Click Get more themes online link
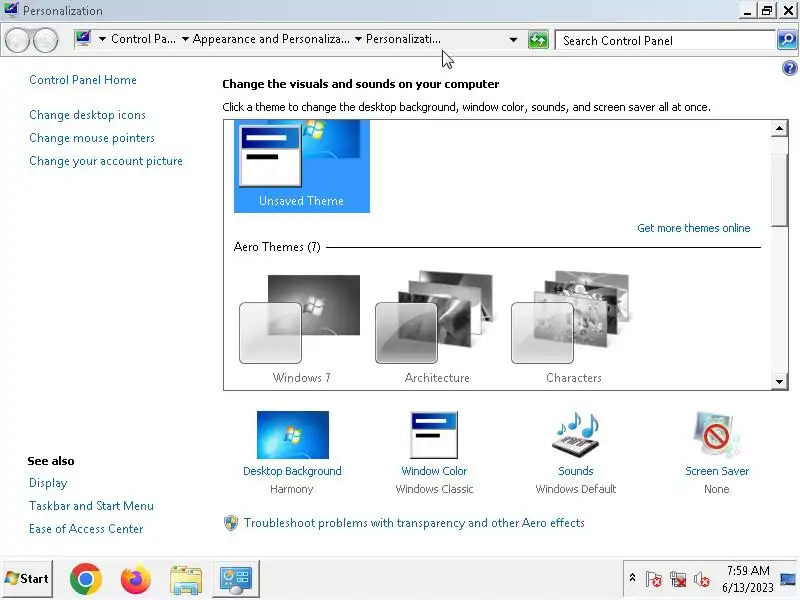This screenshot has width=800, height=600. tap(694, 228)
